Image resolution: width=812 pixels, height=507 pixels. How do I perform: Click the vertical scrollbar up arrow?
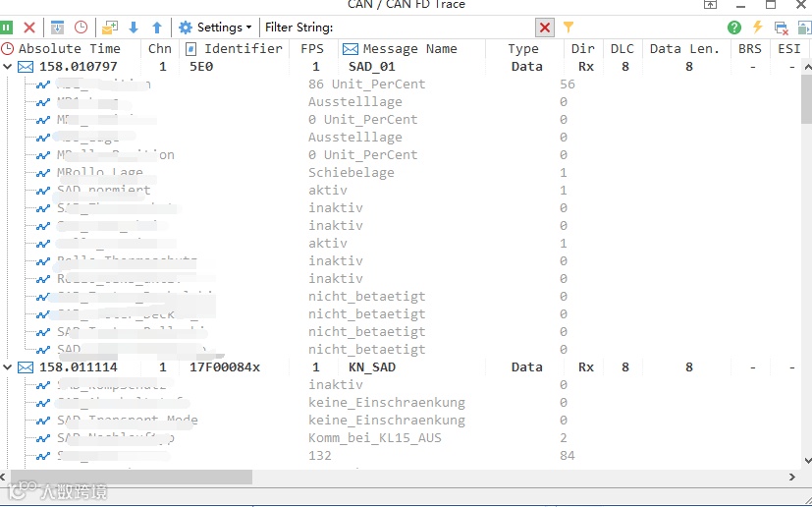[806, 67]
